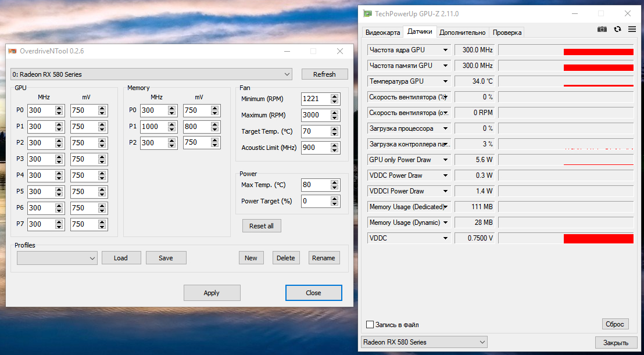Click the Refresh button in OverdriveNTool
644x355 pixels.
(324, 74)
